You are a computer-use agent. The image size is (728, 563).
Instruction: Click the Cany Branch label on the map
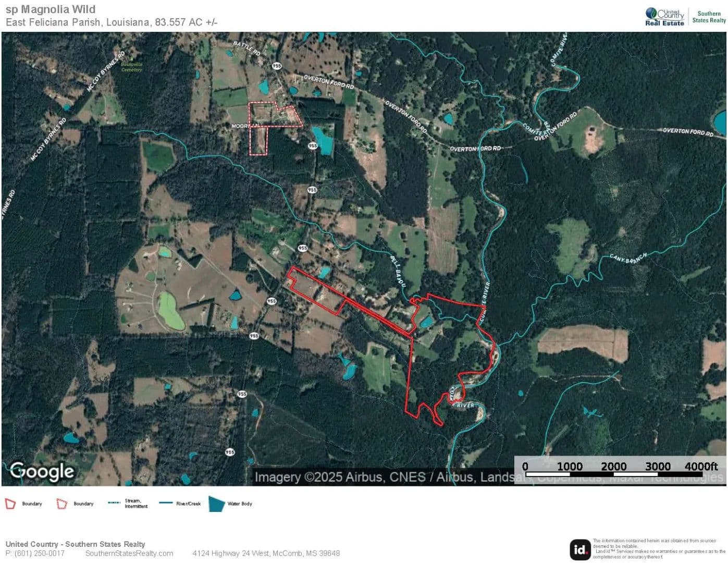(628, 258)
